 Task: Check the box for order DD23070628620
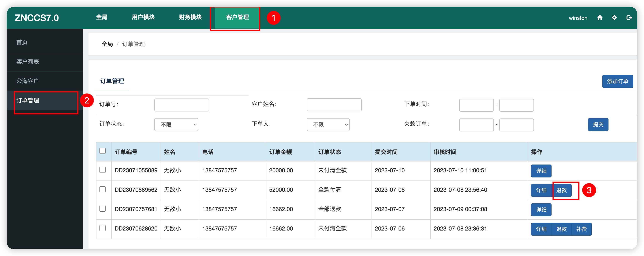103,228
